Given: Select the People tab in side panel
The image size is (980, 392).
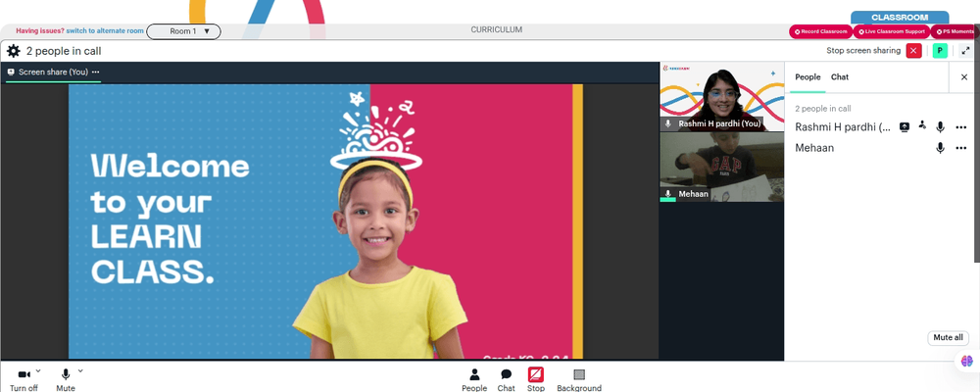Looking at the screenshot, I should click(x=808, y=76).
